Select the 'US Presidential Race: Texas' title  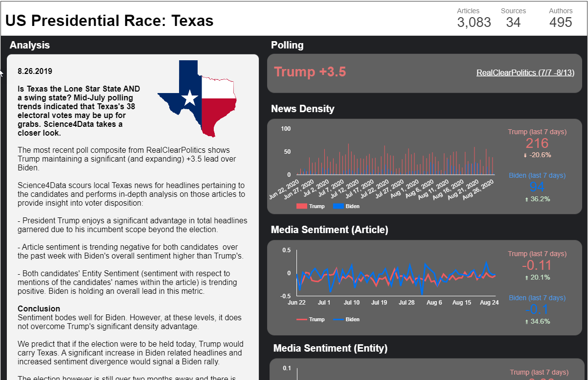click(110, 21)
